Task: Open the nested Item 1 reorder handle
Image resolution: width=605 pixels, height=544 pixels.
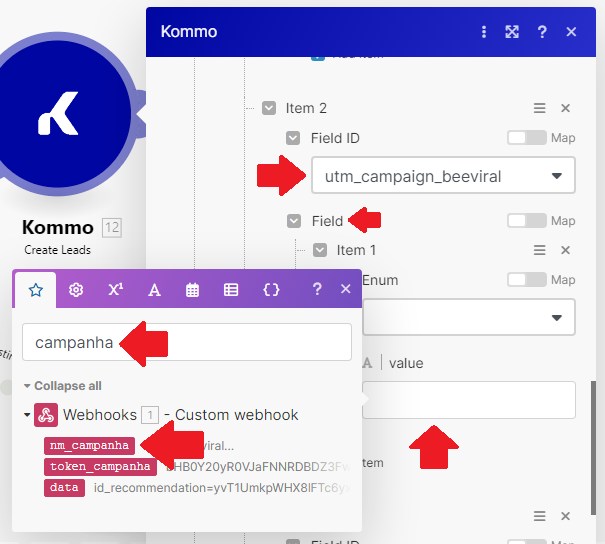Action: pos(539,250)
